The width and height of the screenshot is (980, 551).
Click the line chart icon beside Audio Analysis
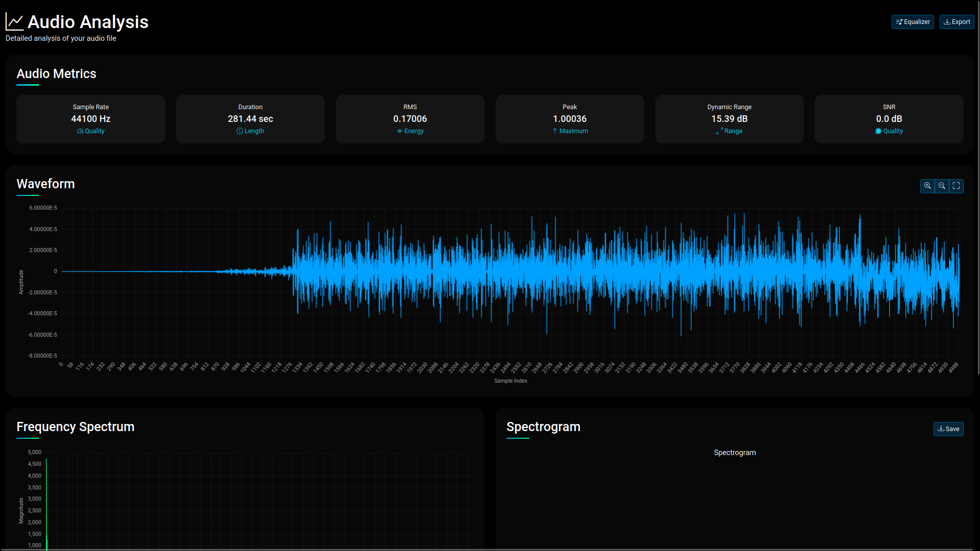pos(14,21)
